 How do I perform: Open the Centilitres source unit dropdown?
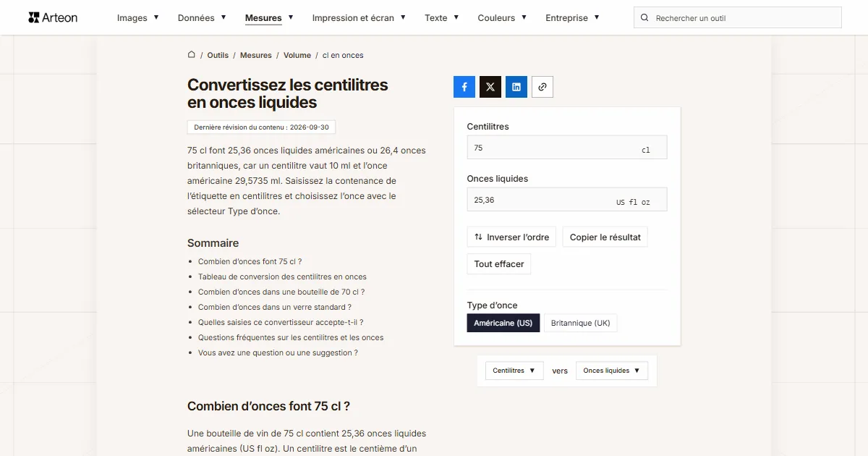[x=514, y=371]
